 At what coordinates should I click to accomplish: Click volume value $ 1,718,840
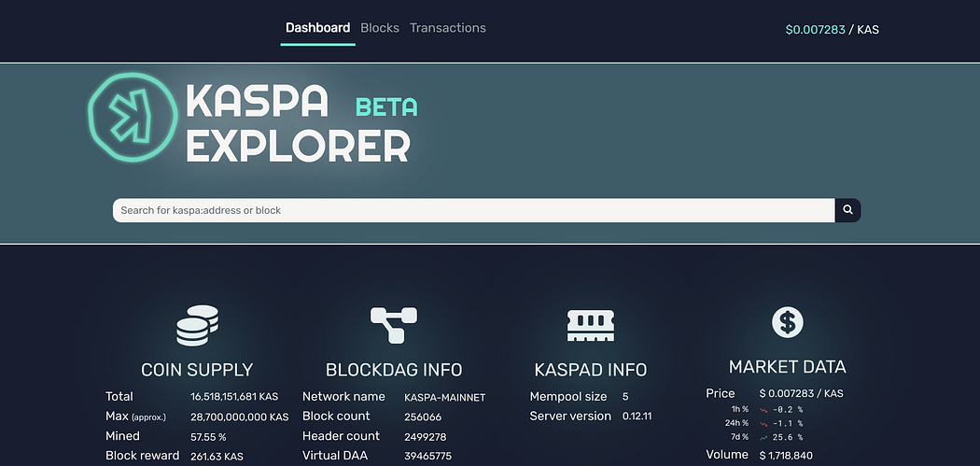click(x=786, y=456)
